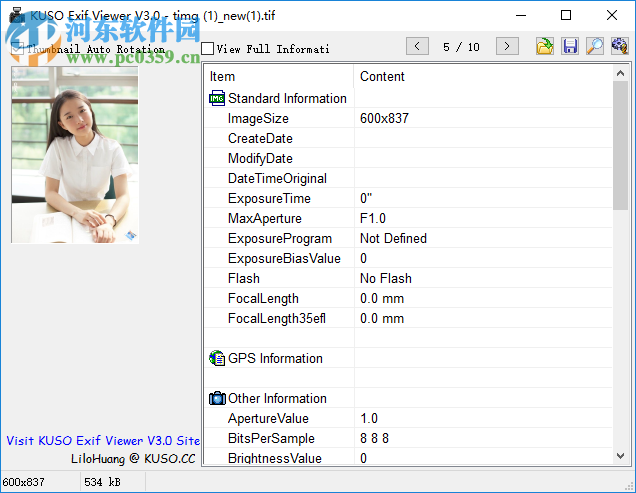
Task: Toggle Thumbnail Auto Rotation checkbox
Action: tap(17, 49)
